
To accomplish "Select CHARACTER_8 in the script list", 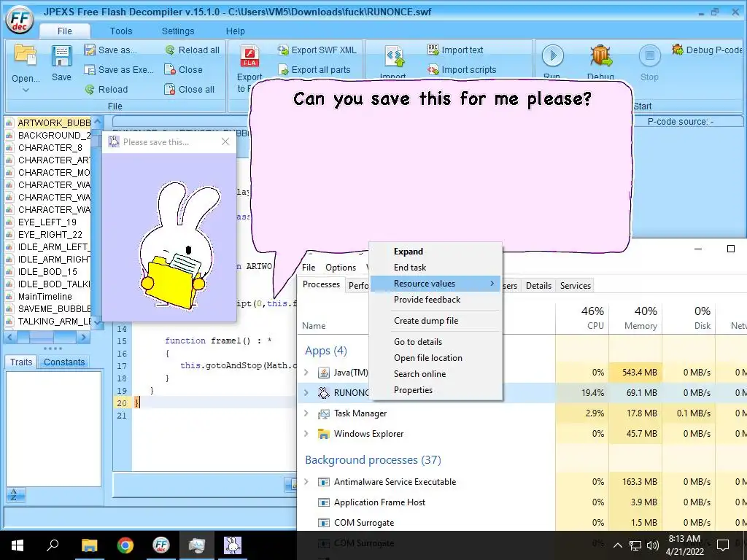I will pyautogui.click(x=49, y=147).
